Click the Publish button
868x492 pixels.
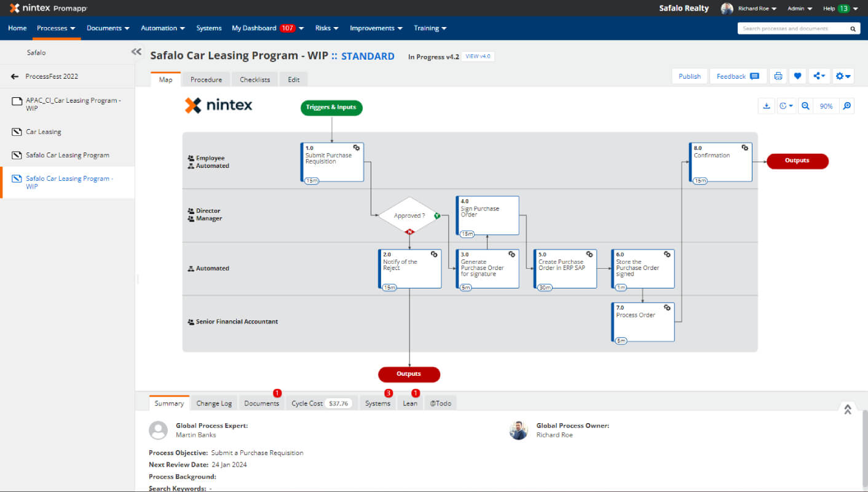click(x=690, y=76)
